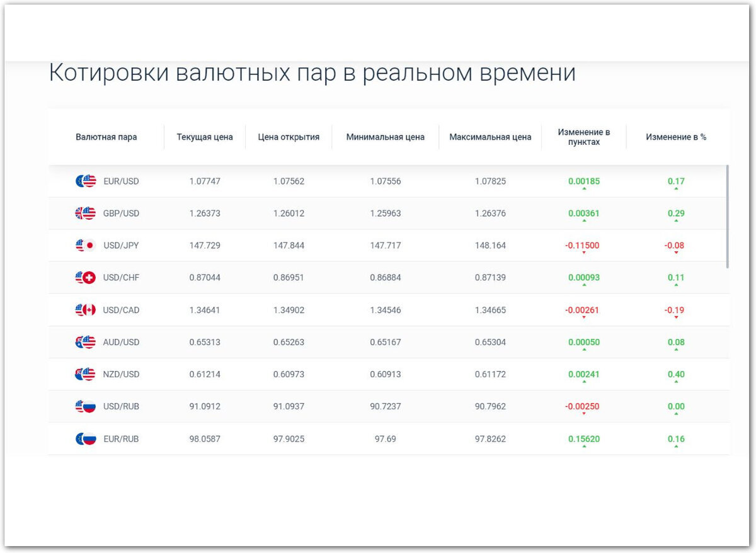Image resolution: width=756 pixels, height=553 pixels.
Task: Open the Цена открытия column header
Action: click(288, 137)
